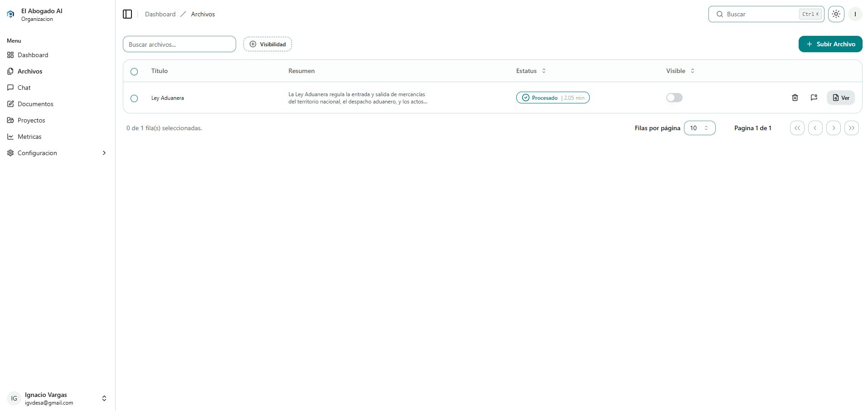The image size is (868, 411).
Task: Open the rows per page dropdown
Action: (x=699, y=128)
